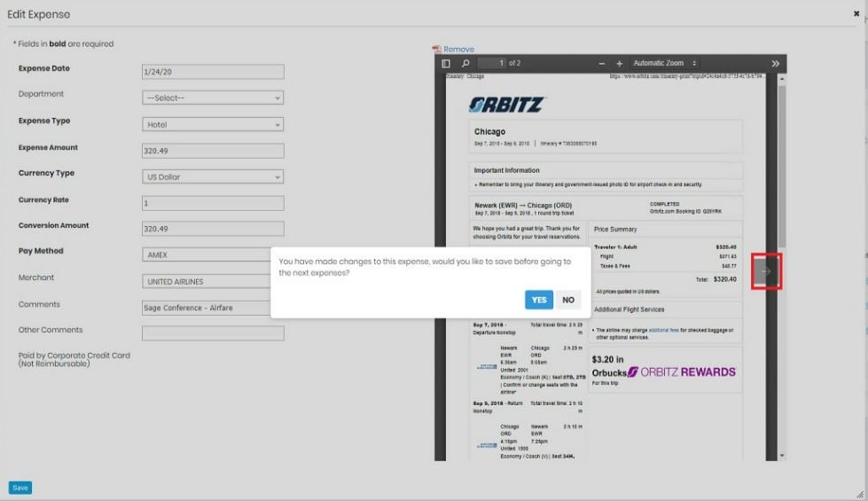Click the Expense Date field
This screenshot has width=868, height=501.
point(213,72)
